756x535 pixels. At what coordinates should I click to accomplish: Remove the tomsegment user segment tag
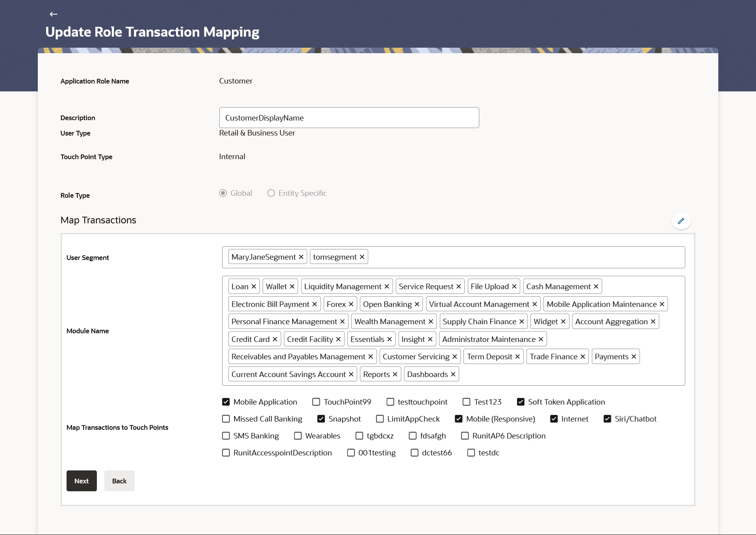[362, 257]
